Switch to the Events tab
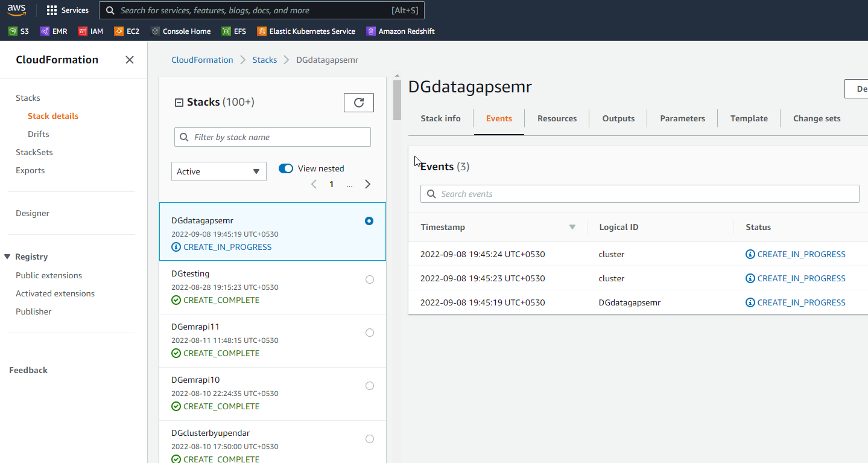 pyautogui.click(x=499, y=118)
